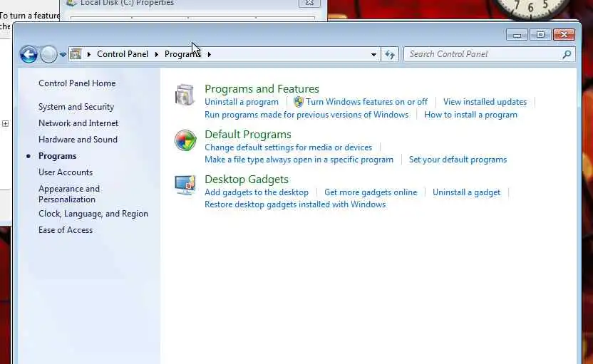Viewport: 593px width, 364px height.
Task: Expand the arrow after Control Panel breadcrumb
Action: coord(157,54)
